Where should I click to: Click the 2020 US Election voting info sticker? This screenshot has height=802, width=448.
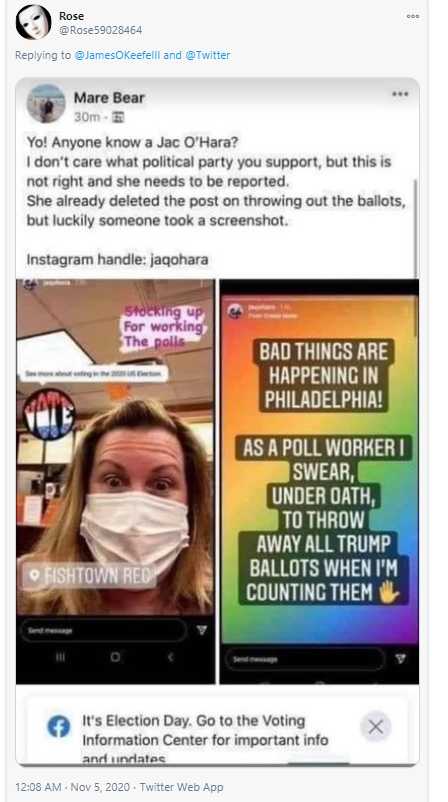94,374
